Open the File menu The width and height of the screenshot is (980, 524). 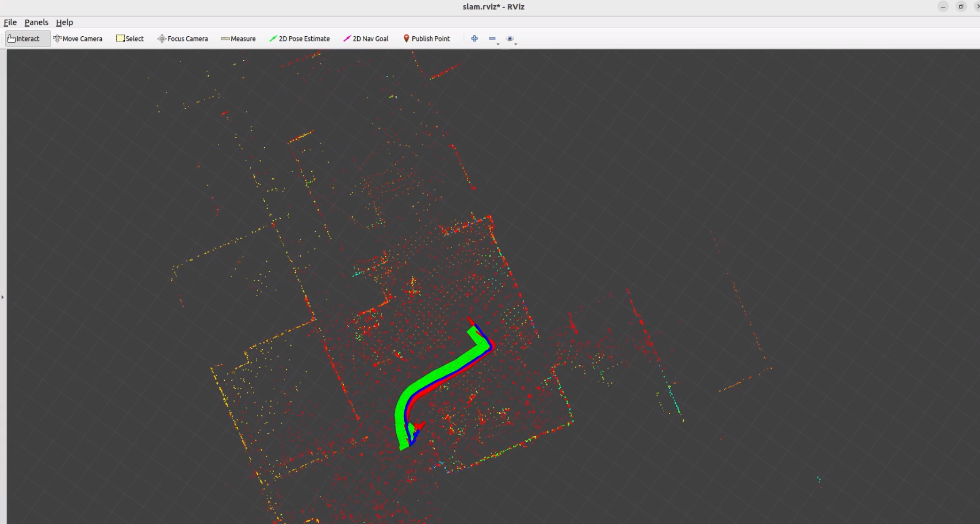(x=10, y=22)
